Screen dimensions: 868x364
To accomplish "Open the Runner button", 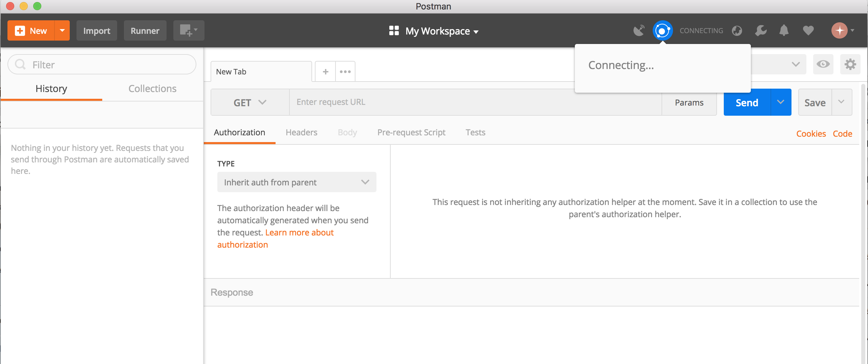I will pos(145,30).
